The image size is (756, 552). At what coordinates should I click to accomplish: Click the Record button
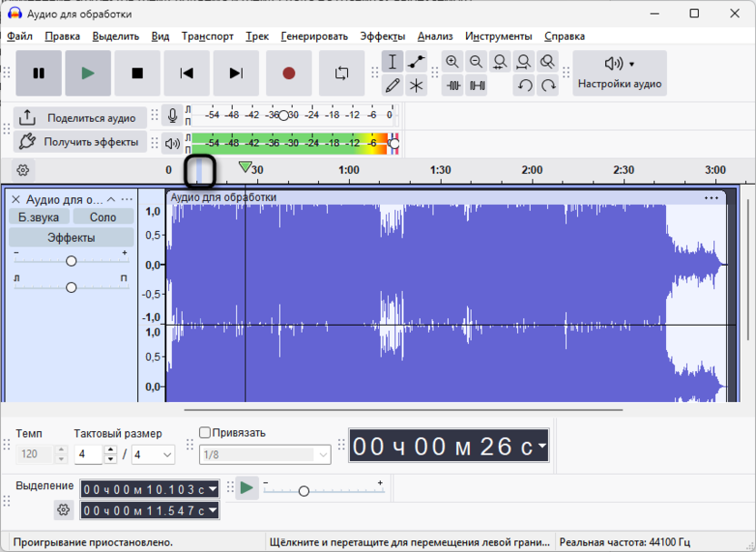point(289,74)
